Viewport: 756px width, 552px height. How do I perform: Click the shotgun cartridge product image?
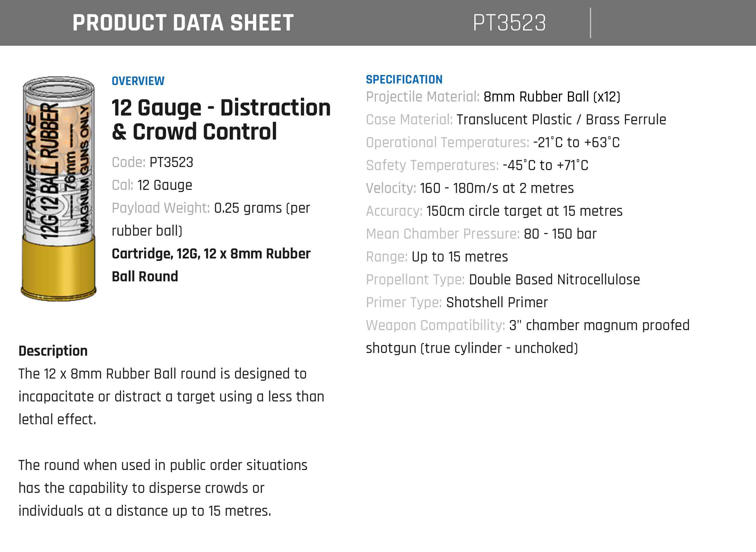pyautogui.click(x=59, y=189)
